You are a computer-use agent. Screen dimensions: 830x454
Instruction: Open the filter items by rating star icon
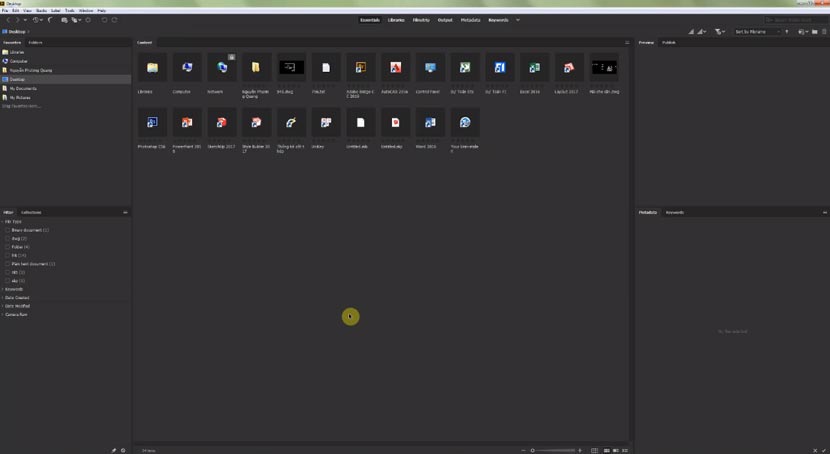[719, 32]
